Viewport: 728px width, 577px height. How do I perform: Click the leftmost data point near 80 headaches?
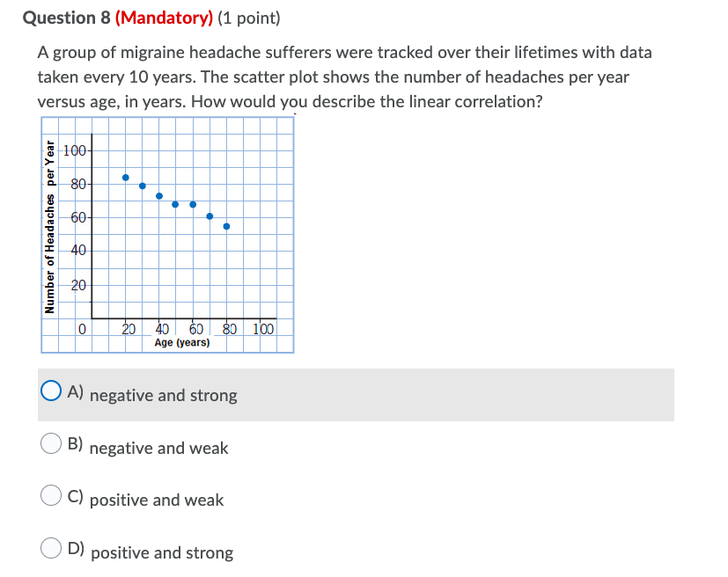coord(125,177)
